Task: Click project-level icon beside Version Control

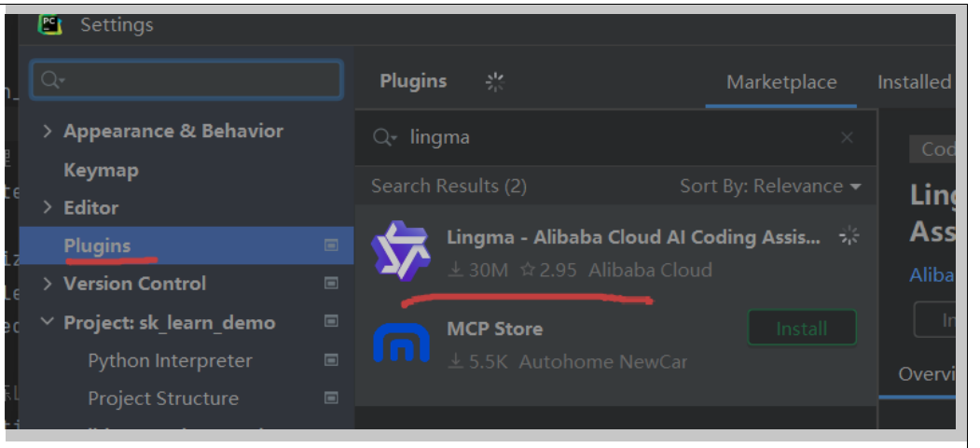Action: point(331,284)
